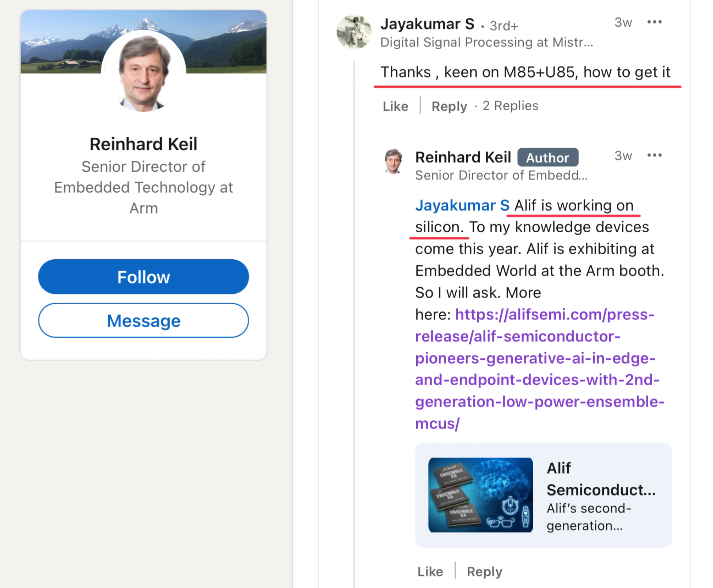Follow Reinhard Keil
713x588 pixels.
(x=144, y=277)
